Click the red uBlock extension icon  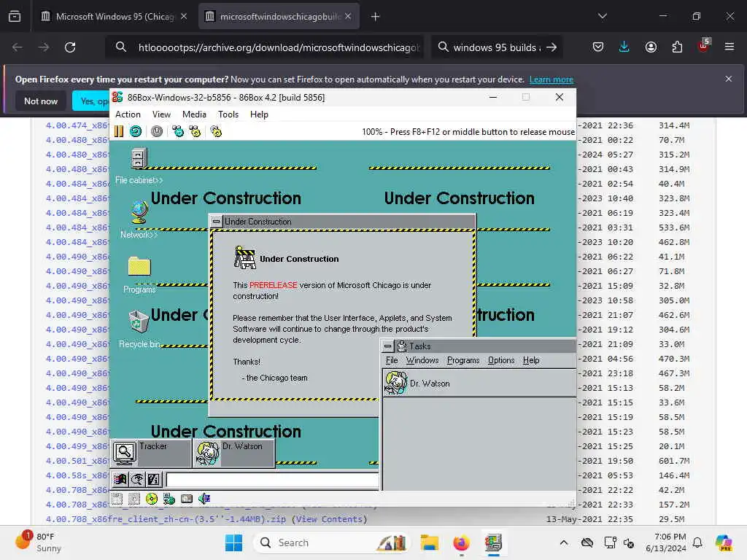[x=703, y=46]
